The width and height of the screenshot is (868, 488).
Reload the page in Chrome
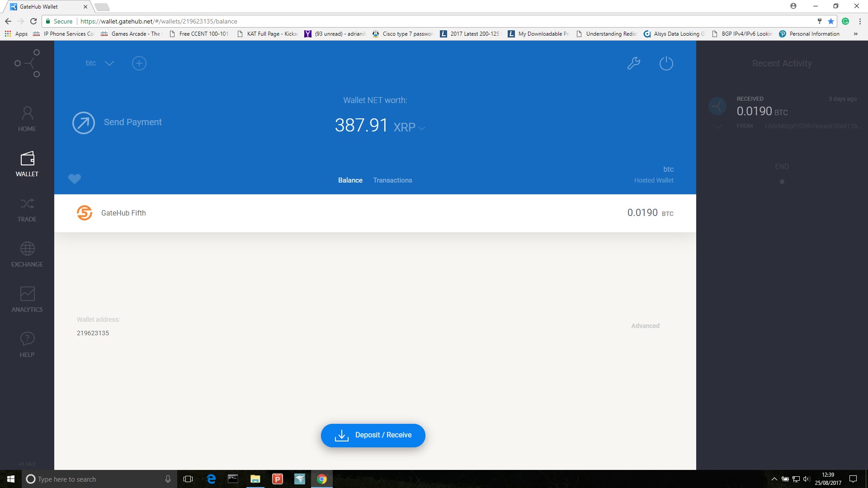click(33, 21)
